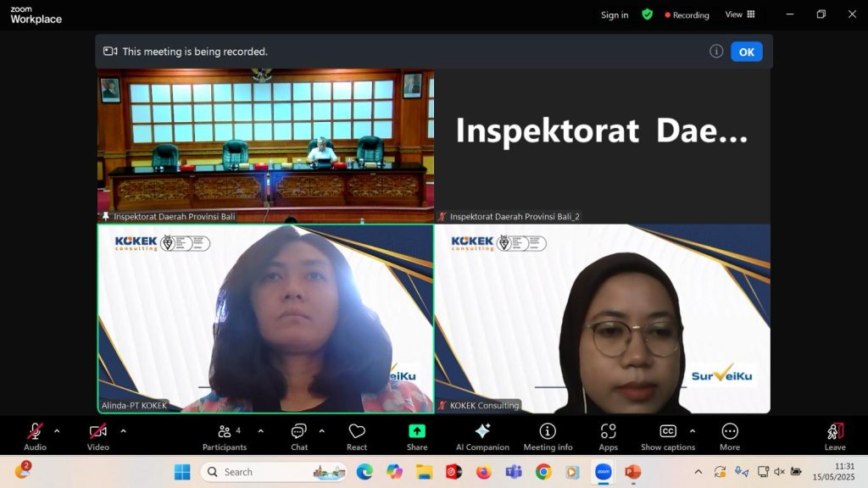Click the muted volume icon in the system tray

coord(780,472)
